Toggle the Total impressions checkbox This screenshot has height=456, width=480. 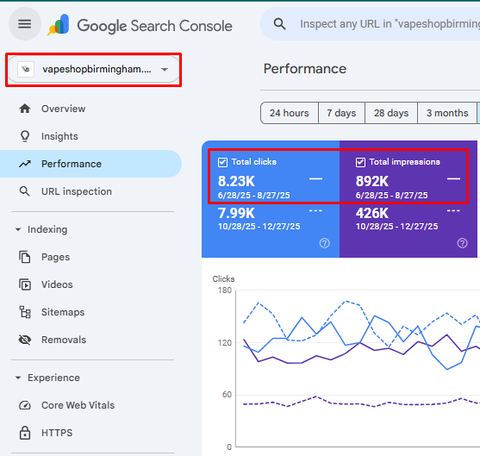[360, 162]
